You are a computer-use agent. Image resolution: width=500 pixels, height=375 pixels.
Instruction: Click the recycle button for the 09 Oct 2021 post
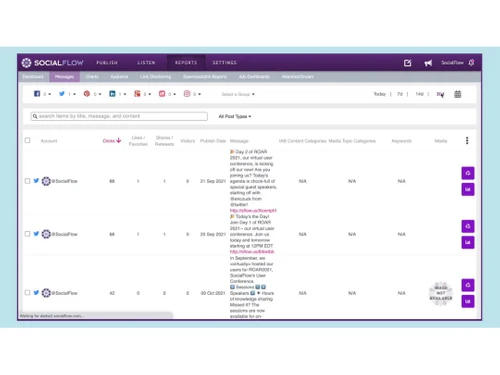click(x=468, y=285)
